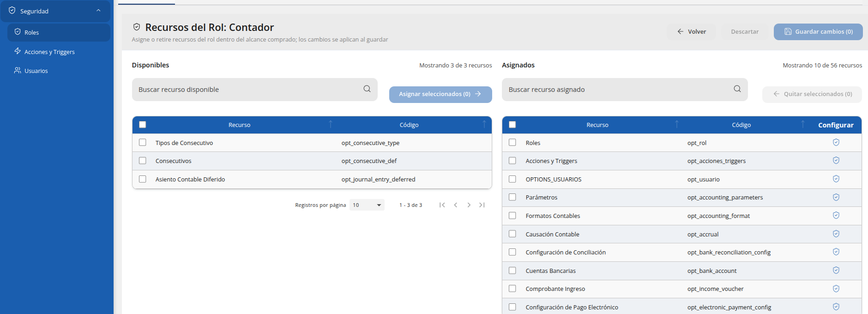Image resolution: width=868 pixels, height=314 pixels.
Task: Go to next page of available resources
Action: 469,205
